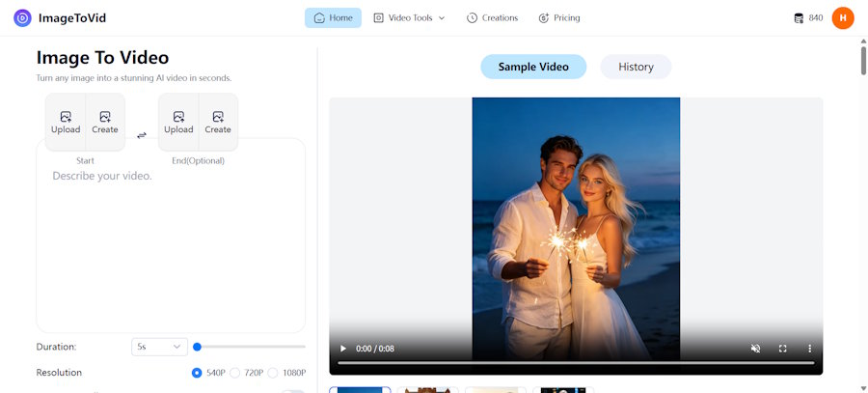Select the 1080P resolution
This screenshot has width=868, height=393.
[x=272, y=373]
